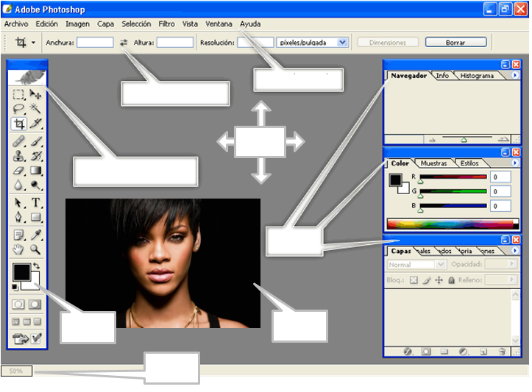Toggle lock layer position
This screenshot has height=392, width=532.
coord(439,280)
